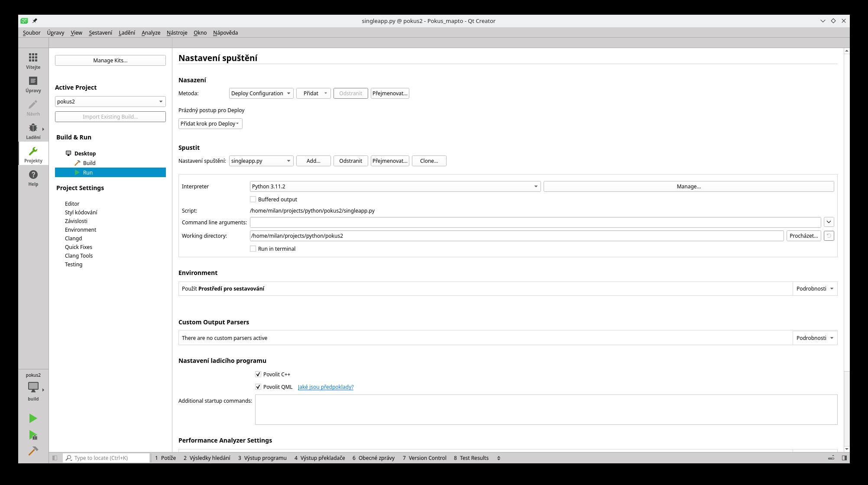This screenshot has height=485, width=868.
Task: Open Test Results output pane
Action: coord(471,458)
